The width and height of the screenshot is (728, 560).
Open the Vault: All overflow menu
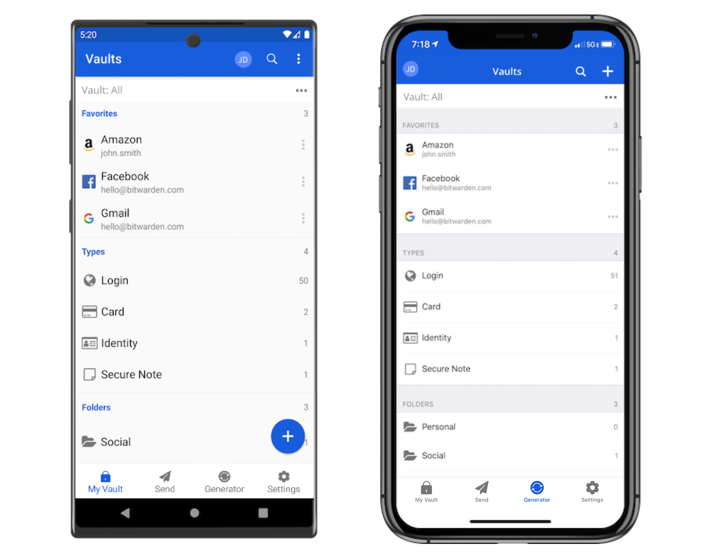coord(300,92)
